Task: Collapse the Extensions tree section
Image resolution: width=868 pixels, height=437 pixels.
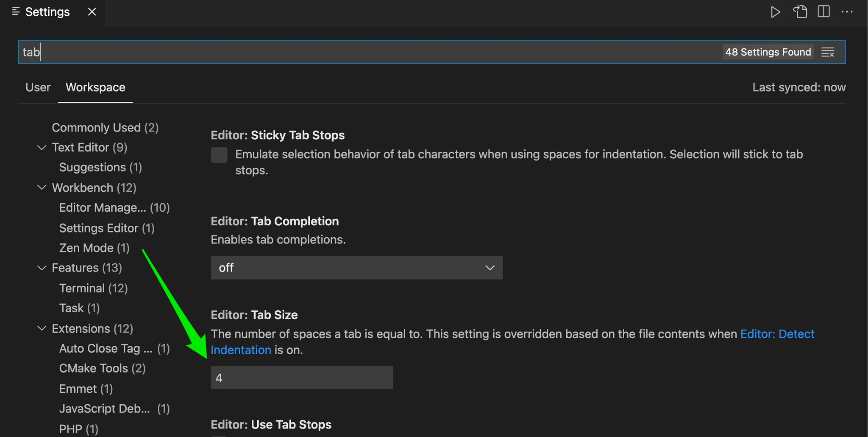Action: tap(42, 328)
